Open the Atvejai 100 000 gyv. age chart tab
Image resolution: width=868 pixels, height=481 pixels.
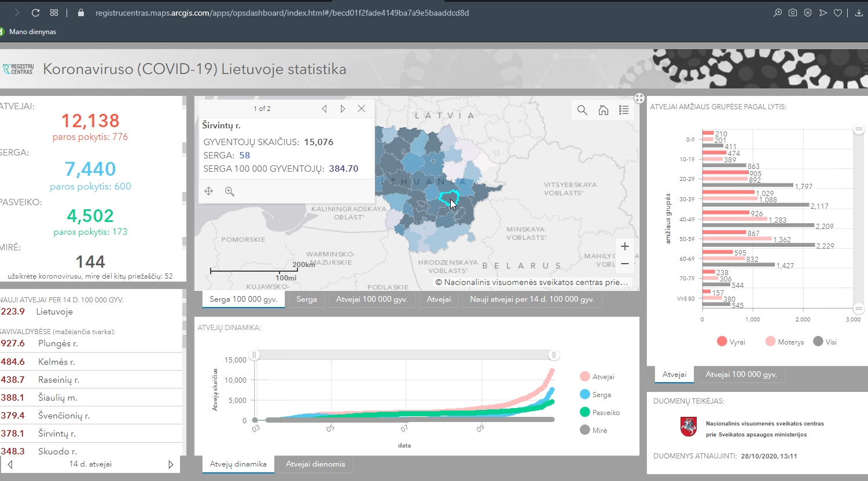click(x=741, y=375)
